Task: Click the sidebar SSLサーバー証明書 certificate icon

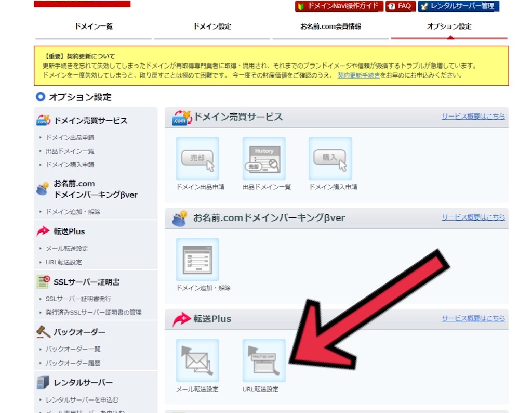Action: [x=43, y=281]
